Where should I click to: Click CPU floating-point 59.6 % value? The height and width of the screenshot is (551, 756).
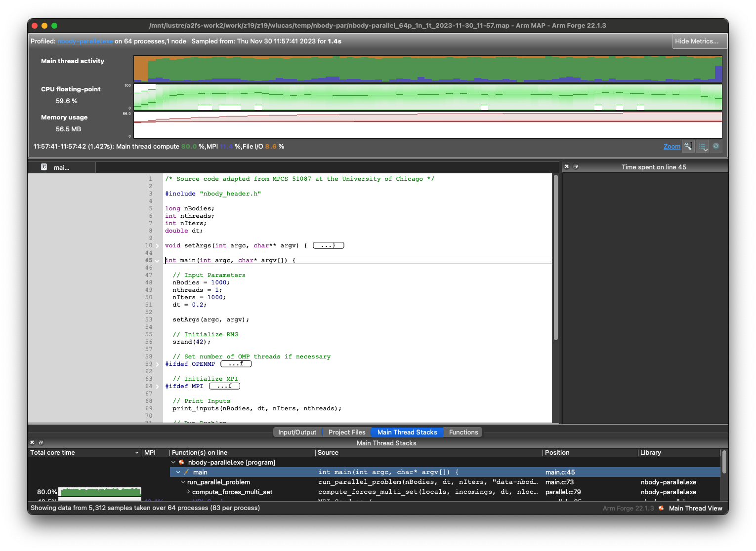pyautogui.click(x=67, y=101)
